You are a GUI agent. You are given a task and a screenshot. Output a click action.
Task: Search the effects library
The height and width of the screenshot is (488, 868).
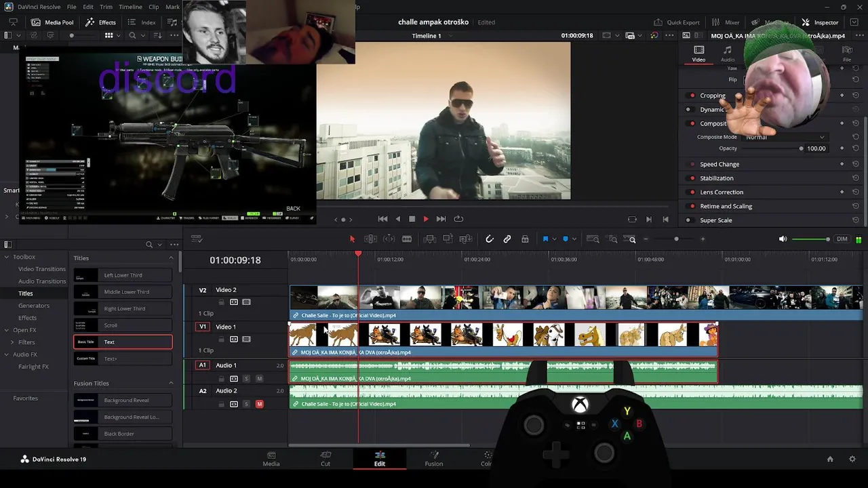pyautogui.click(x=149, y=245)
